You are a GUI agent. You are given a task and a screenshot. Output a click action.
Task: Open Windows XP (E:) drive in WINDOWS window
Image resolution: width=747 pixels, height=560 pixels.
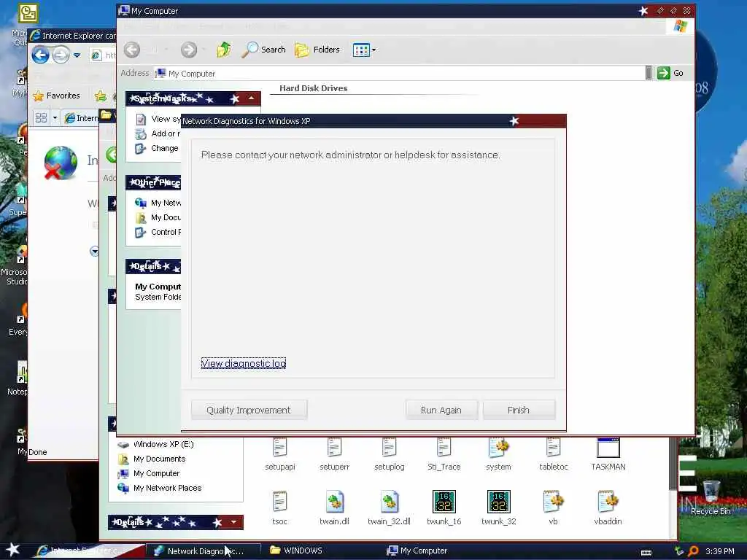point(156,444)
